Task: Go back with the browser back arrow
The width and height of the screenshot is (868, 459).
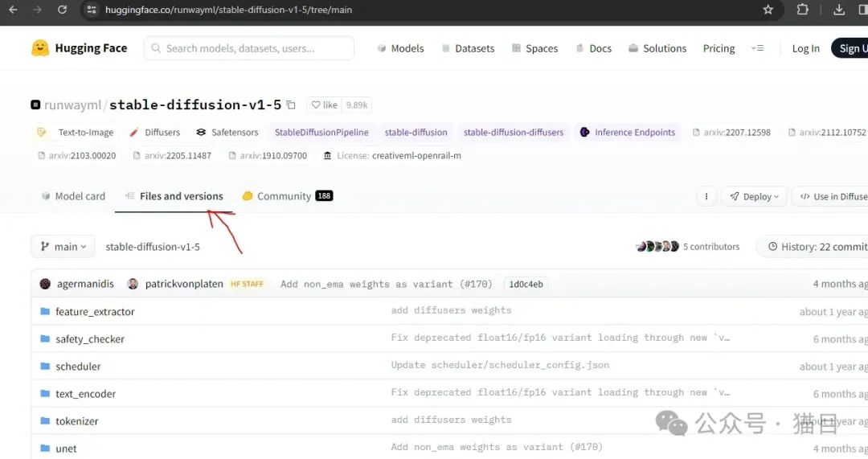Action: pos(14,10)
